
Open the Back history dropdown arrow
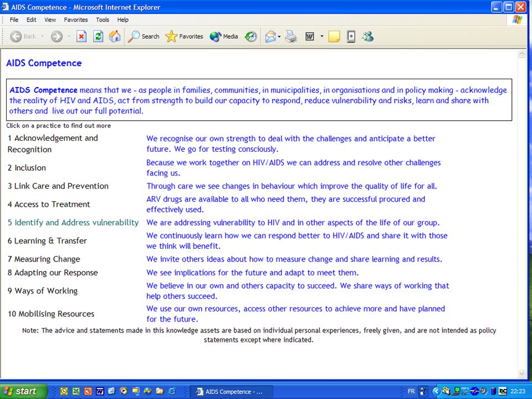pyautogui.click(x=43, y=37)
